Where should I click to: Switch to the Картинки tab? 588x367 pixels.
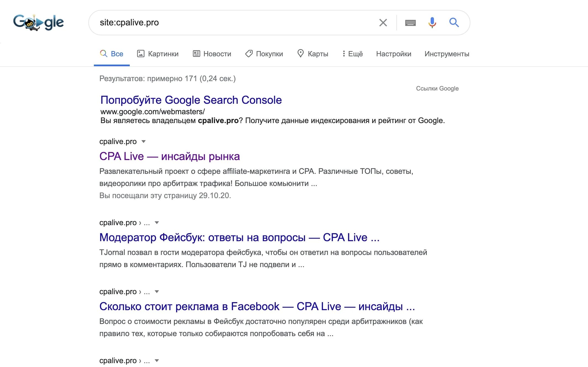(158, 54)
